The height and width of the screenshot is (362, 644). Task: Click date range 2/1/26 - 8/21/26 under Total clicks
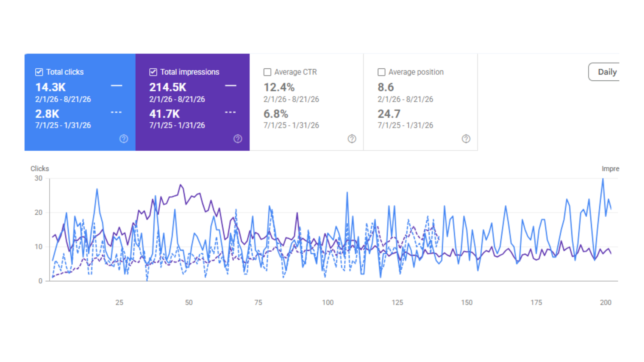point(63,99)
